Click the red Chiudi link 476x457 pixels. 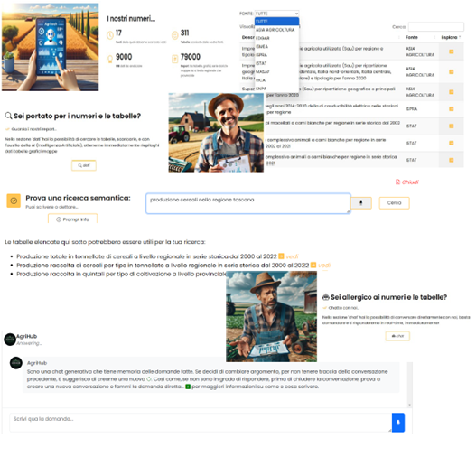[406, 182]
